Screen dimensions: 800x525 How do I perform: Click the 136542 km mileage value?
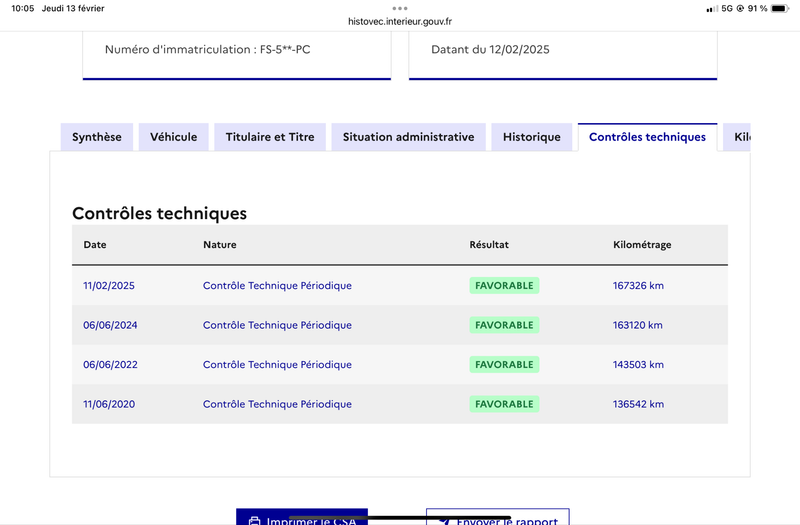pyautogui.click(x=638, y=404)
